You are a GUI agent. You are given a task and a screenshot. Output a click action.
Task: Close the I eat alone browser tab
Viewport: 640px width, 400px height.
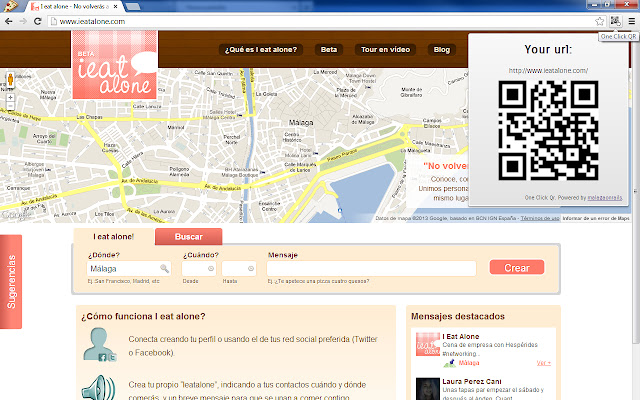click(x=116, y=7)
